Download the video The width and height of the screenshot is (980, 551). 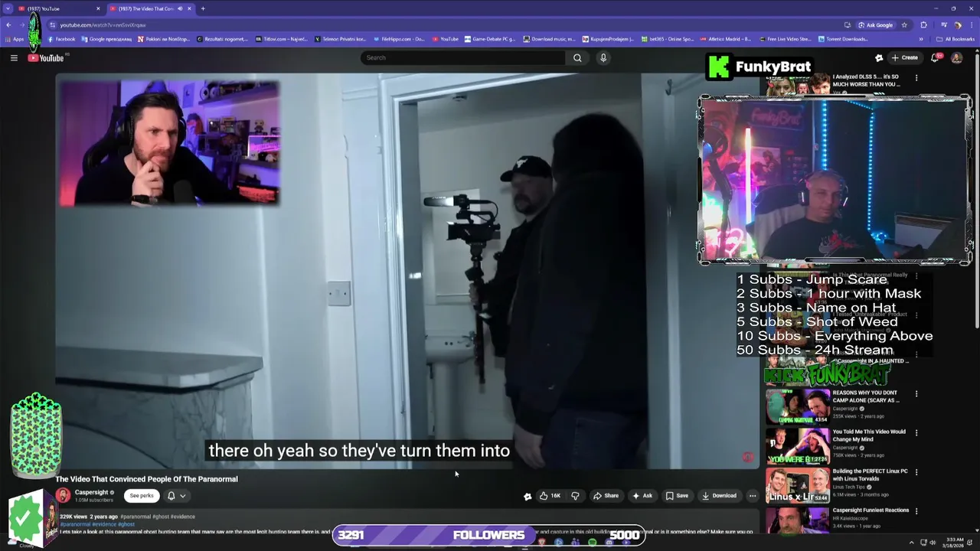[720, 496]
